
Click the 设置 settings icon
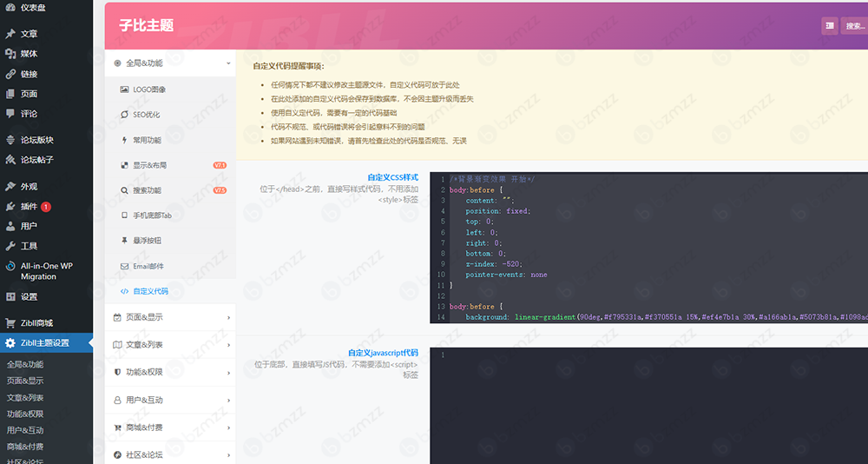[x=10, y=296]
